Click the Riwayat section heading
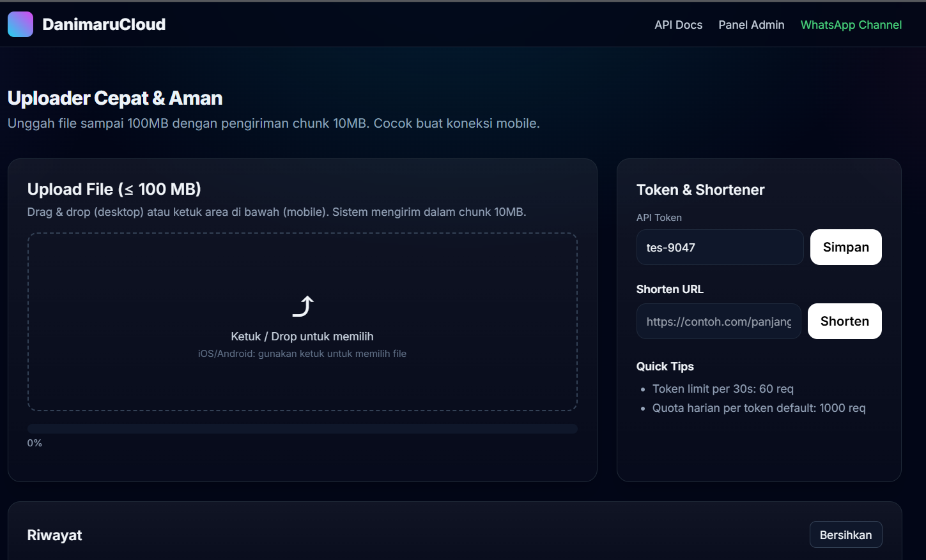Image resolution: width=926 pixels, height=560 pixels. tap(54, 535)
